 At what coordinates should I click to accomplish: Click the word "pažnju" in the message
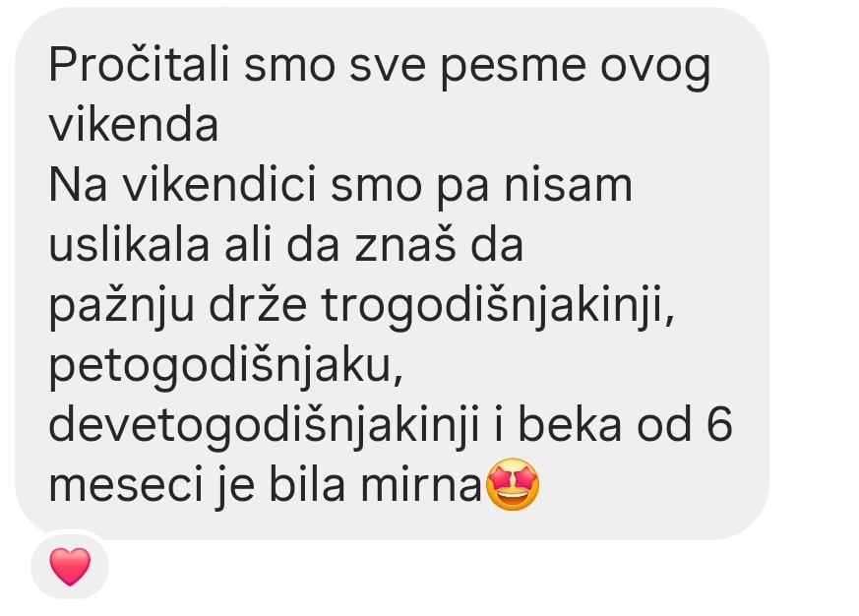(x=122, y=308)
